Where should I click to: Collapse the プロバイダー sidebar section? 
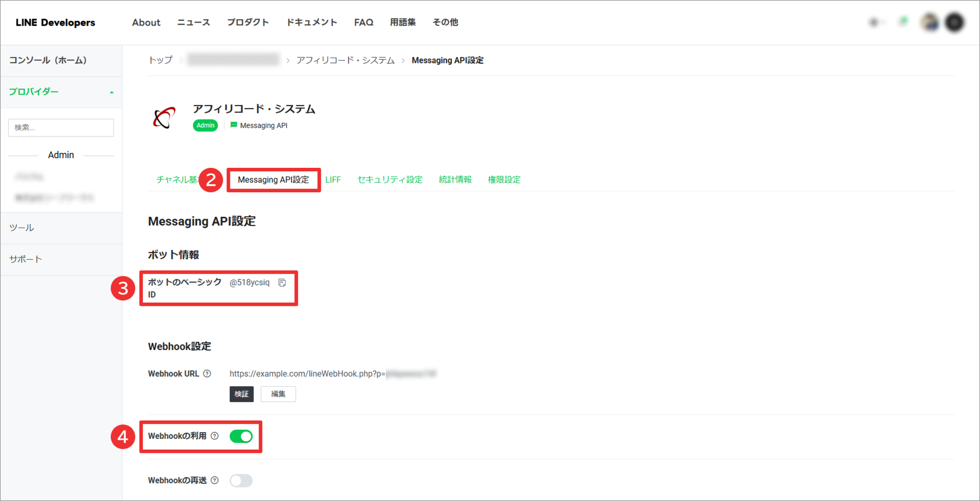[x=61, y=92]
